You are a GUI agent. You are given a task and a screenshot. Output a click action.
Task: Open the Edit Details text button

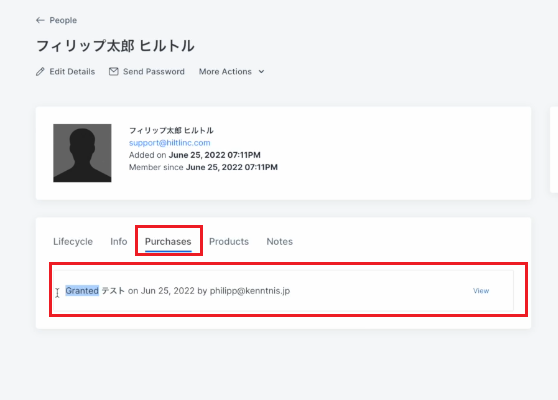pyautogui.click(x=72, y=72)
